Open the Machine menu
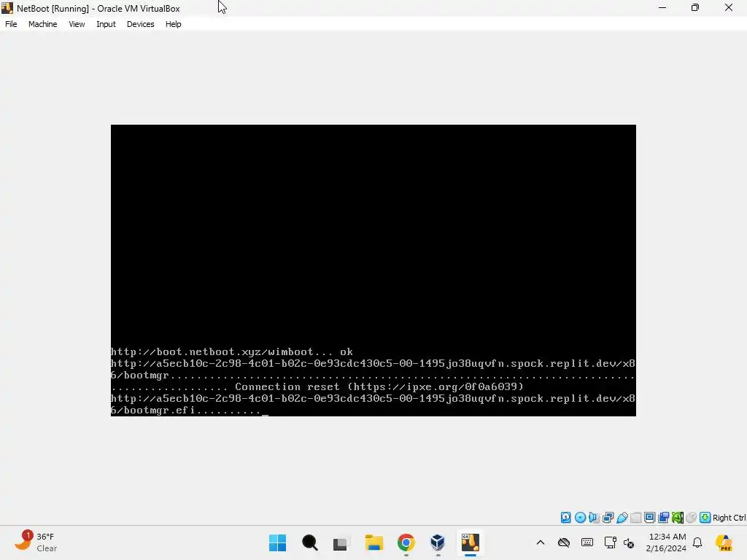The height and width of the screenshot is (560, 747). pos(42,24)
